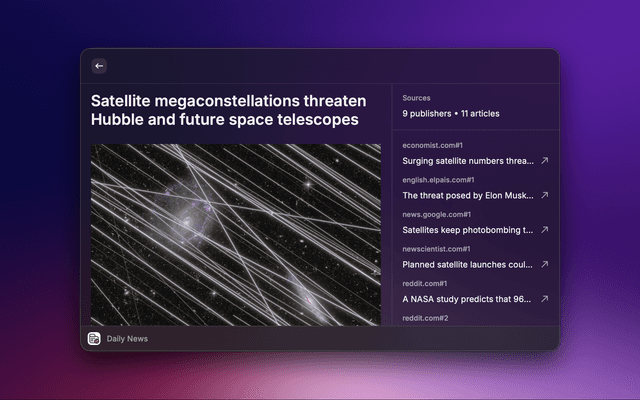Click the 'Satellite megaconstellations' headline
640x400 pixels.
(228, 111)
